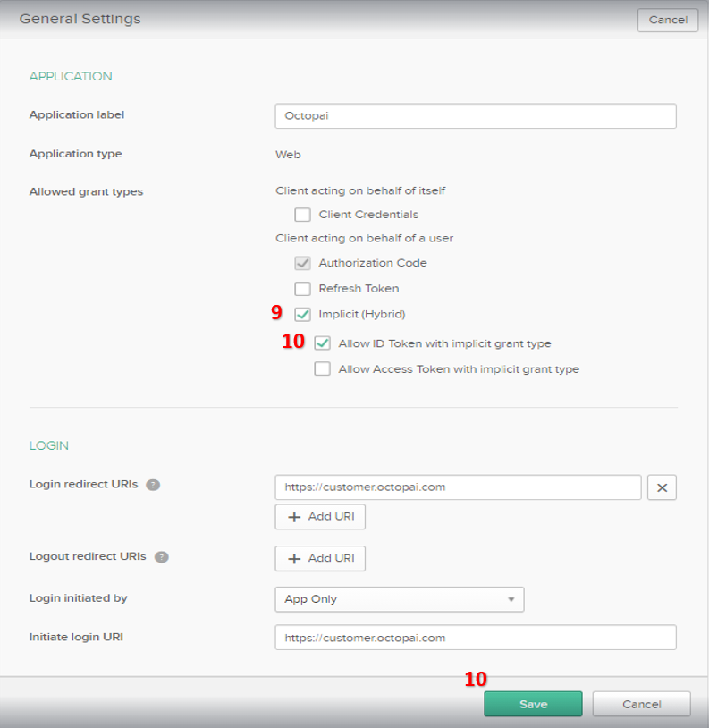Click the Cancel button in the header

(x=667, y=20)
